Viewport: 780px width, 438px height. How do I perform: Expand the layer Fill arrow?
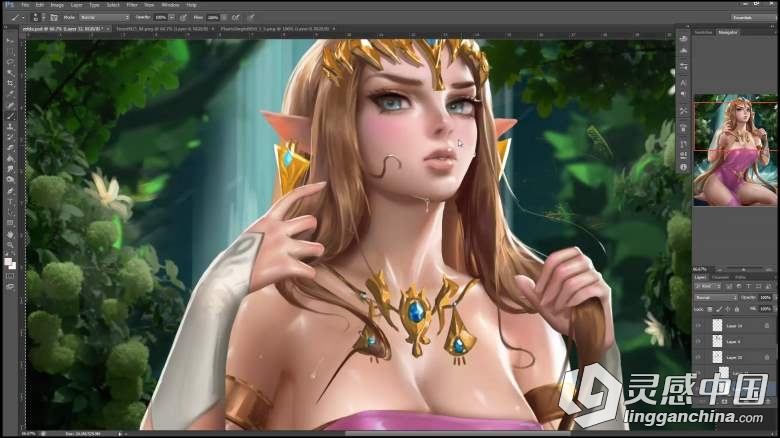point(776,309)
